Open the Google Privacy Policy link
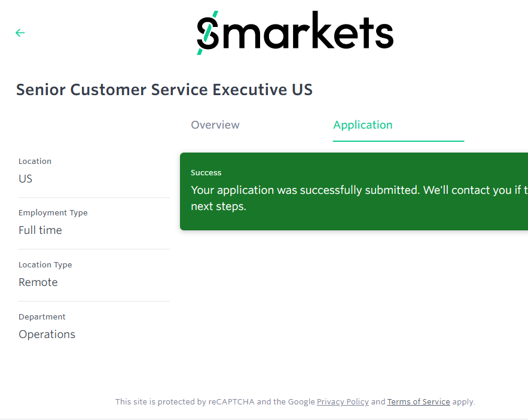The width and height of the screenshot is (528, 420). (x=343, y=402)
